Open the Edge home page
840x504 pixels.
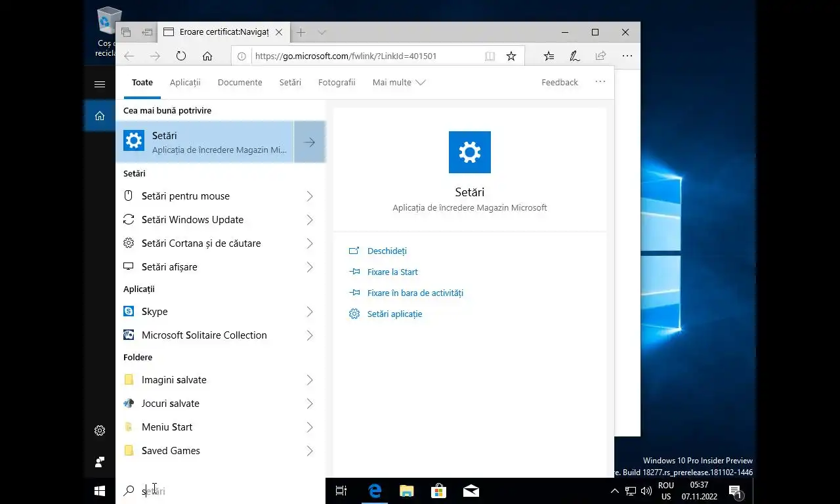207,56
